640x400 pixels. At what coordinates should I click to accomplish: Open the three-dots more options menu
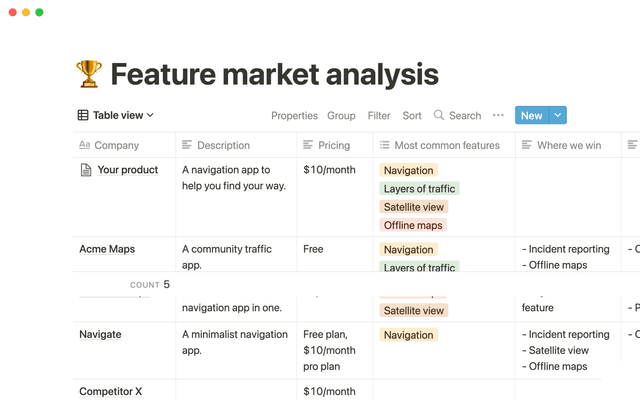coord(498,116)
